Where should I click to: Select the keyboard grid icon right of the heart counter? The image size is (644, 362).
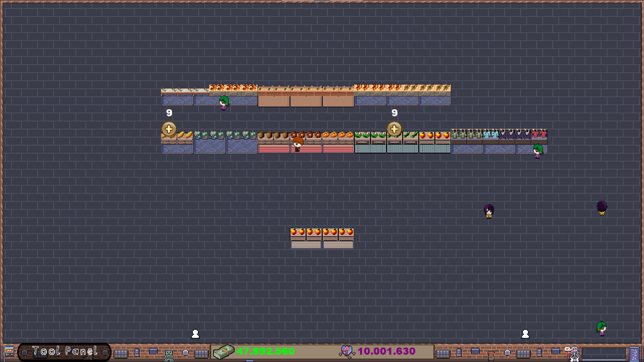(x=443, y=353)
